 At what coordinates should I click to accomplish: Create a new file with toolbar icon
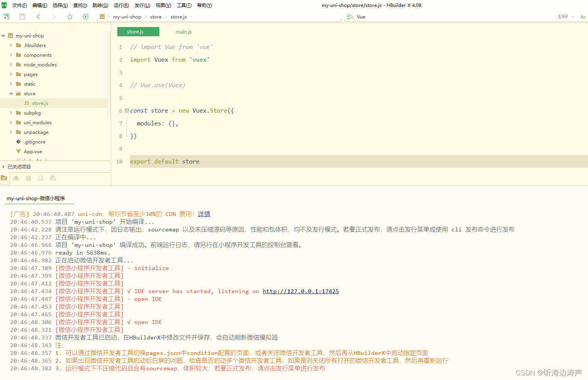click(x=7, y=17)
